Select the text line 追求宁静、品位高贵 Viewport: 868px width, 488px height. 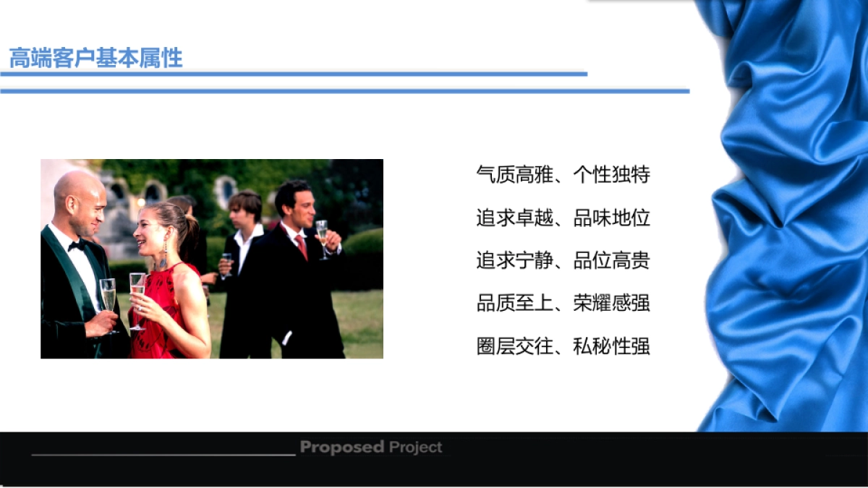[563, 260]
